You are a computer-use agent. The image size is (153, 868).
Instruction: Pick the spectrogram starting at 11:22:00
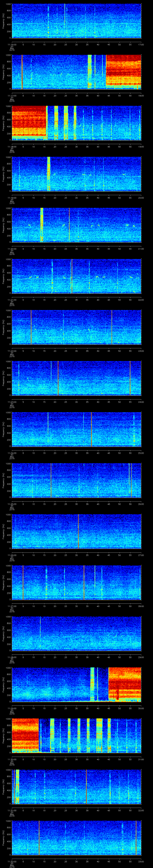76,327
